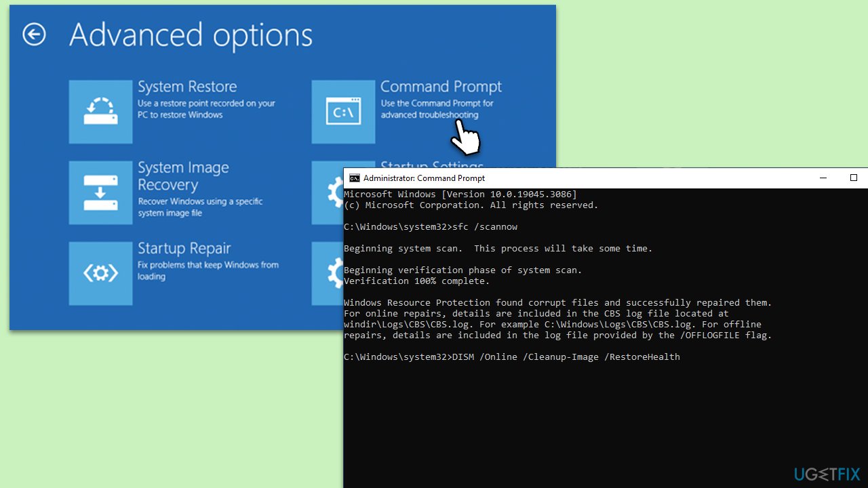This screenshot has height=488, width=868.
Task: Minimize the Administrator Command Prompt window
Action: (823, 178)
